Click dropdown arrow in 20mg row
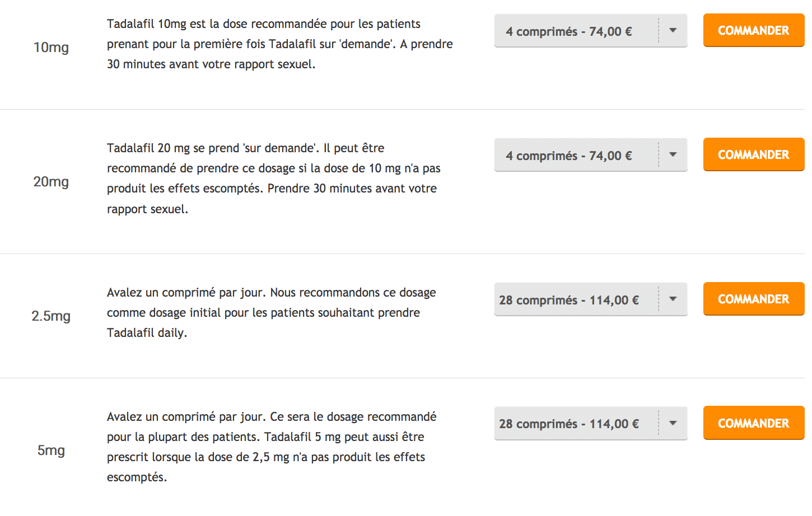 (673, 155)
